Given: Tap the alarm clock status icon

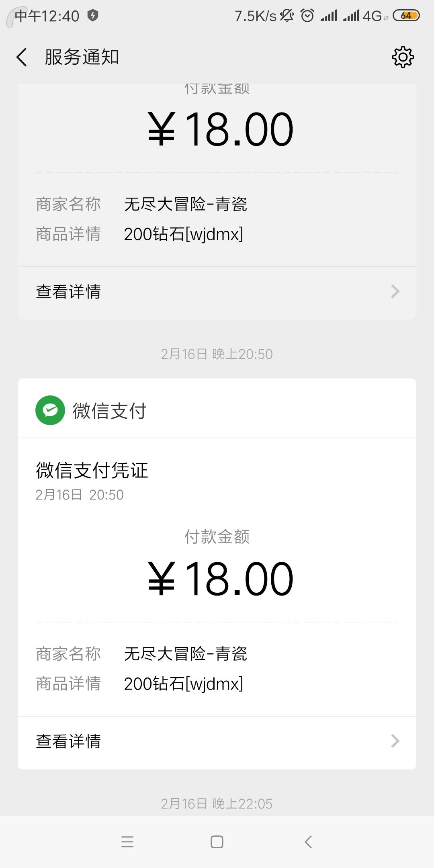Looking at the screenshot, I should pyautogui.click(x=307, y=16).
